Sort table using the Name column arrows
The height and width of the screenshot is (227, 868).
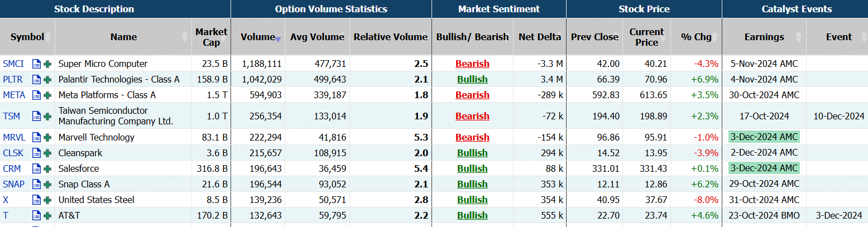pos(185,37)
